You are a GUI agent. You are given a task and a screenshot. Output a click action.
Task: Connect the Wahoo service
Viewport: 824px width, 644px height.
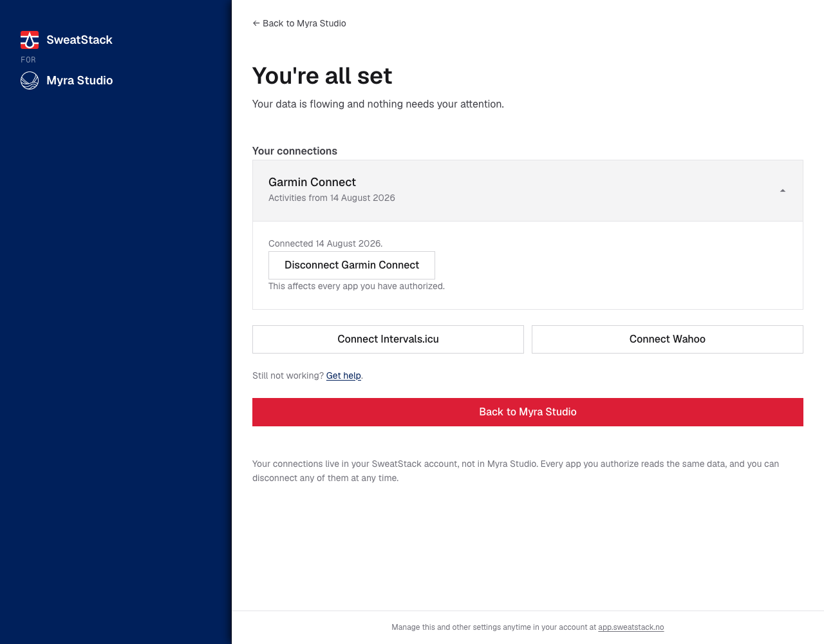click(668, 339)
